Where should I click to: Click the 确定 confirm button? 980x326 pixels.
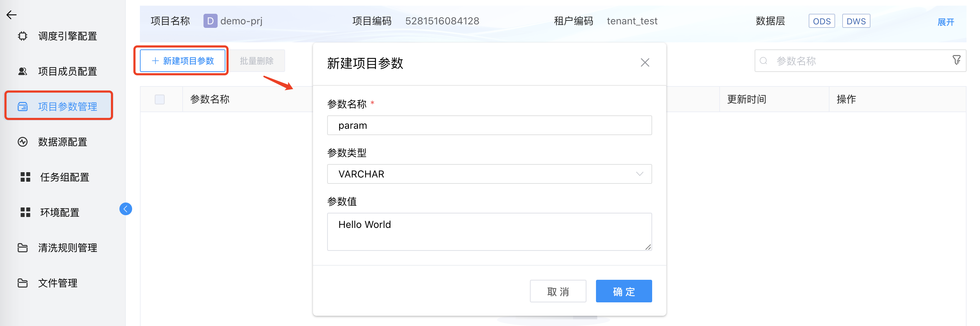624,291
